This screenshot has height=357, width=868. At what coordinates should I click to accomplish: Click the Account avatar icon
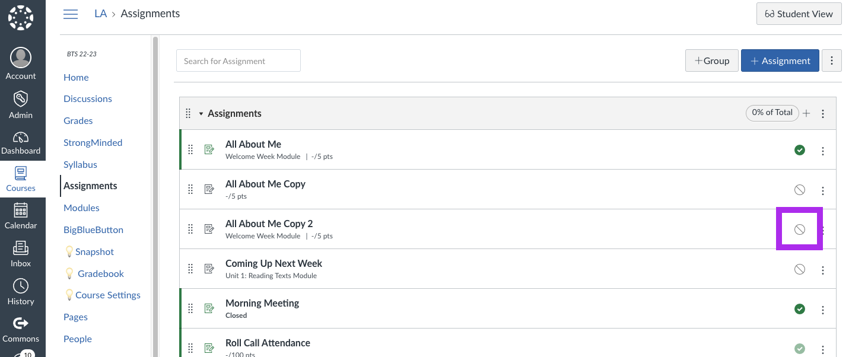(x=21, y=58)
